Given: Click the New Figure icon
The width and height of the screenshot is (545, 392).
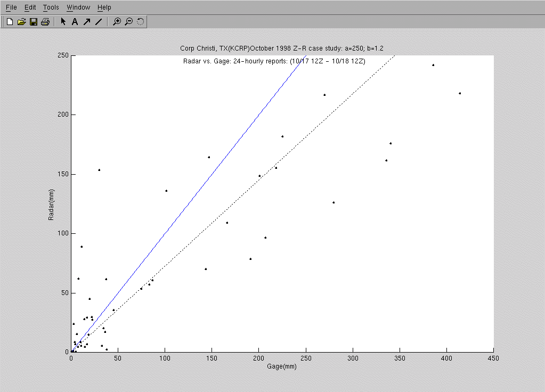Looking at the screenshot, I should 10,21.
